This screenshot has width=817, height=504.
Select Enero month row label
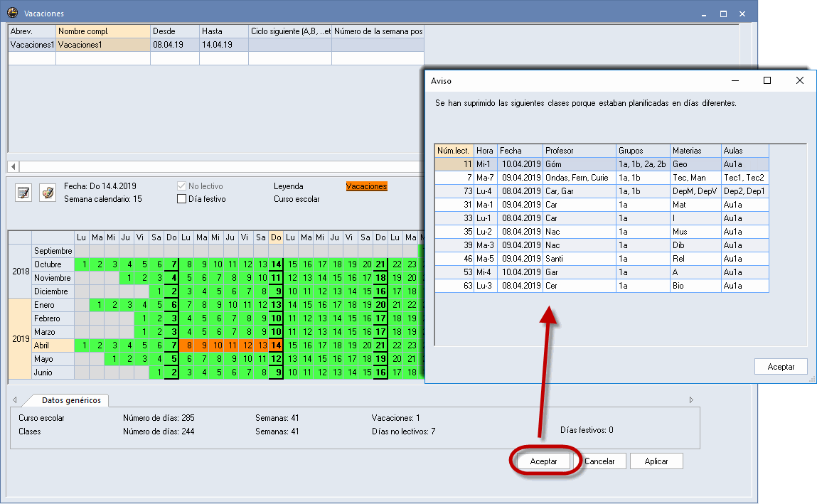(53, 305)
